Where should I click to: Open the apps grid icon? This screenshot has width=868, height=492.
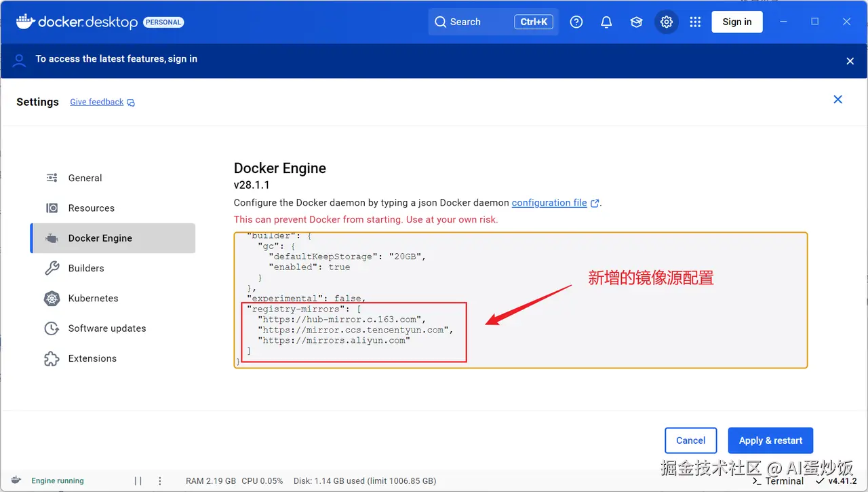coord(695,22)
